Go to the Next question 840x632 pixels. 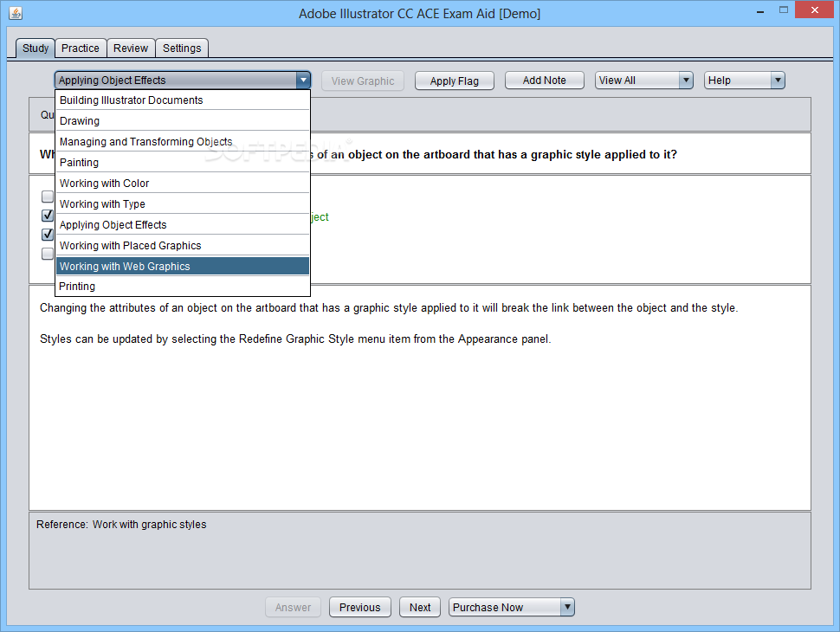click(420, 608)
